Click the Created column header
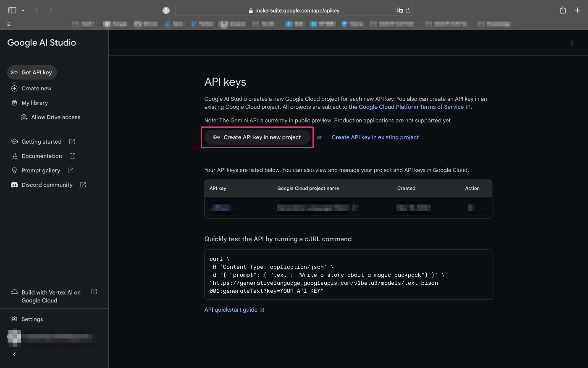588x368 pixels. click(406, 188)
